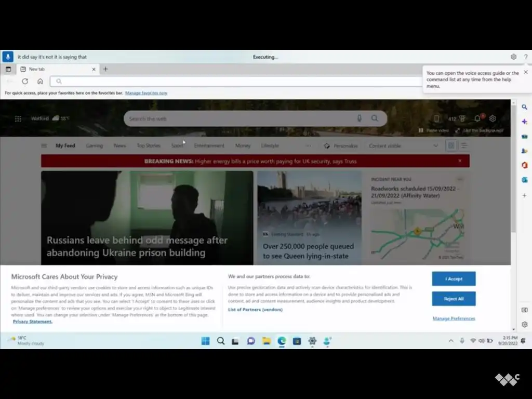This screenshot has width=532, height=399.
Task: Dismiss the voice access guide tooltip
Action: tap(526, 72)
